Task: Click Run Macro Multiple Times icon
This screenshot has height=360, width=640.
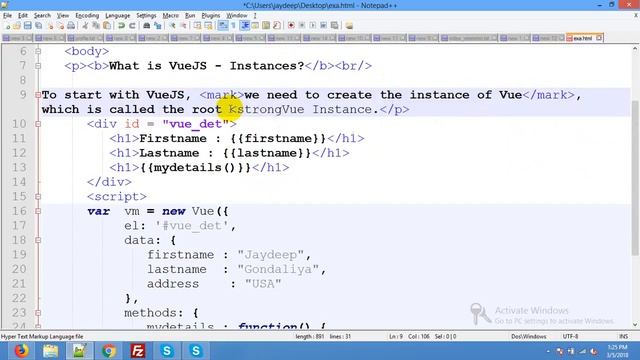Action: coord(323,26)
